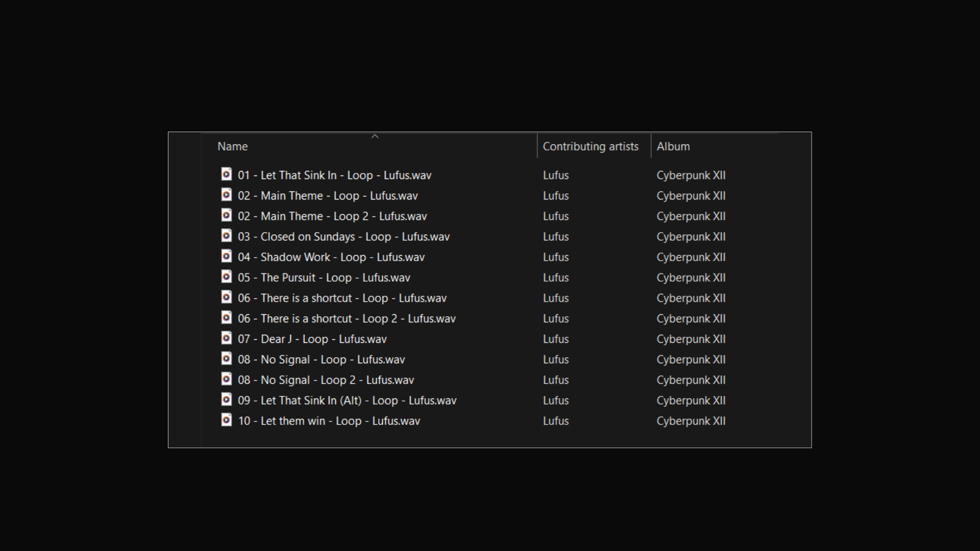
Task: Click icon of 04 - Shadow Work file
Action: (226, 256)
